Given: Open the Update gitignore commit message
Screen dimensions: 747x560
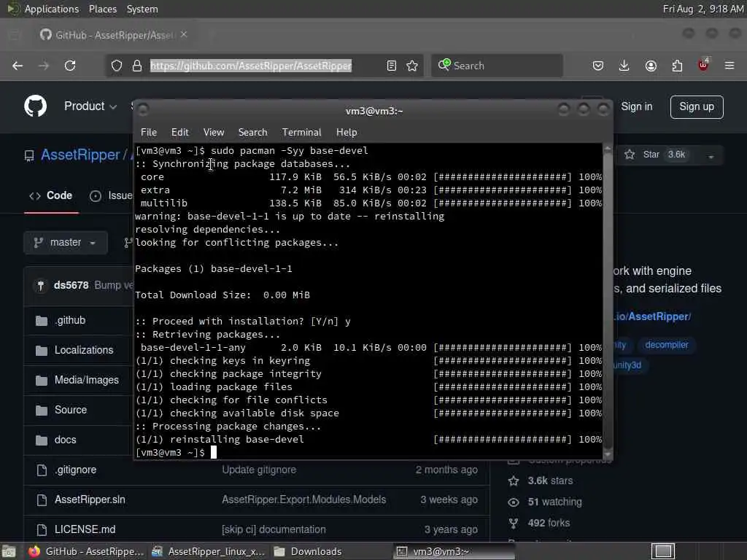Looking at the screenshot, I should click(x=259, y=470).
